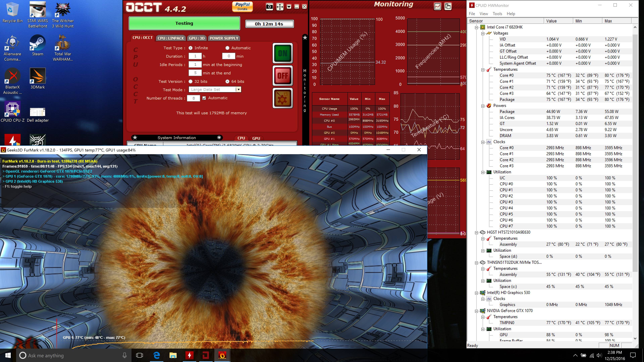Select 32 bits test version
This screenshot has width=644, height=362.
pyautogui.click(x=191, y=81)
